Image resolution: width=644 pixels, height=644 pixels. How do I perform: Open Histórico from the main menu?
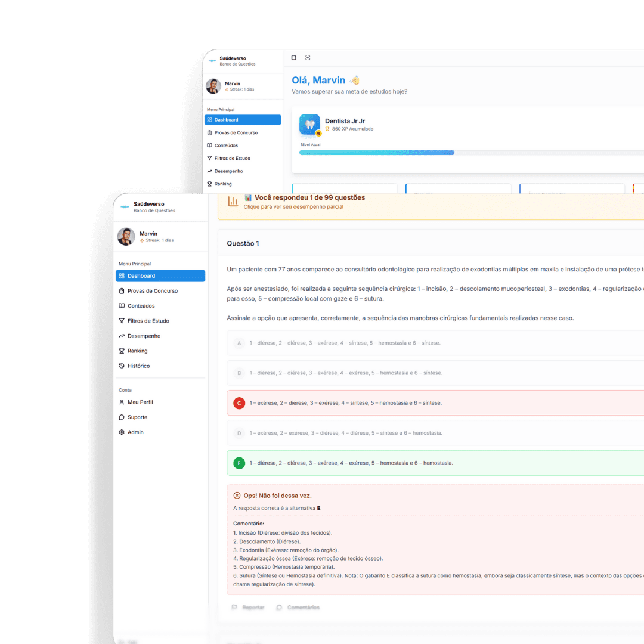coord(138,366)
